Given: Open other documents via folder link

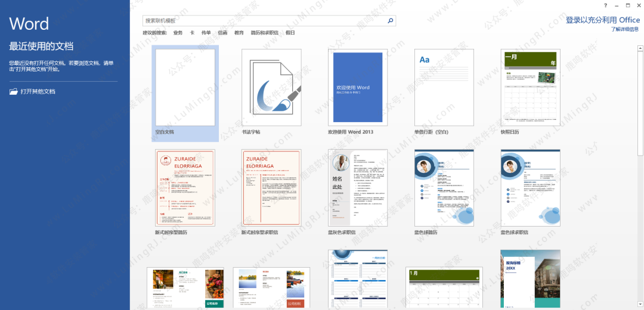Looking at the screenshot, I should point(32,92).
